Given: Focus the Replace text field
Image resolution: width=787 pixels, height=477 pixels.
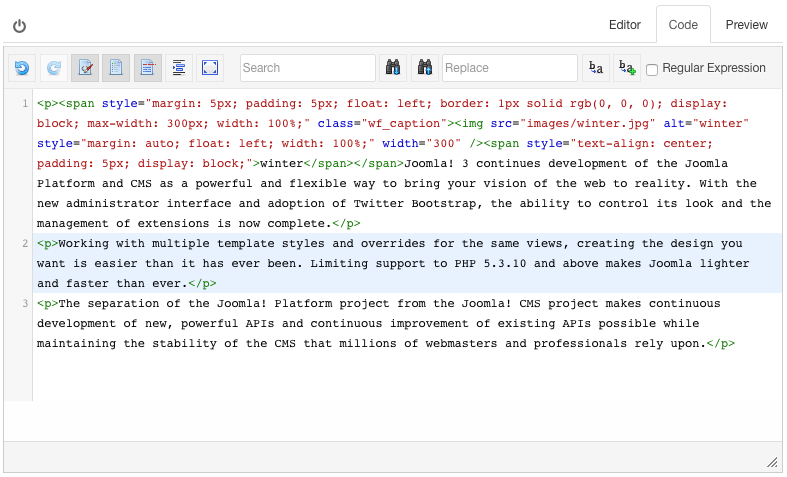Looking at the screenshot, I should pos(509,68).
